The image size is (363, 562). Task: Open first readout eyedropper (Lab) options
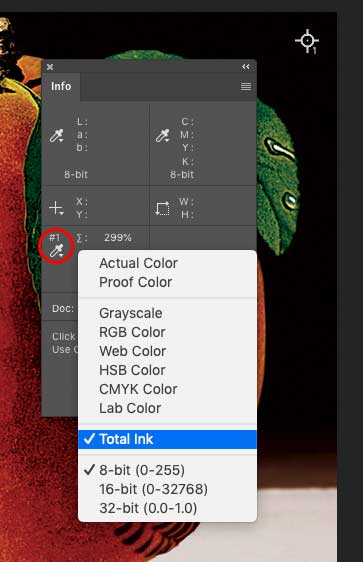click(x=57, y=135)
